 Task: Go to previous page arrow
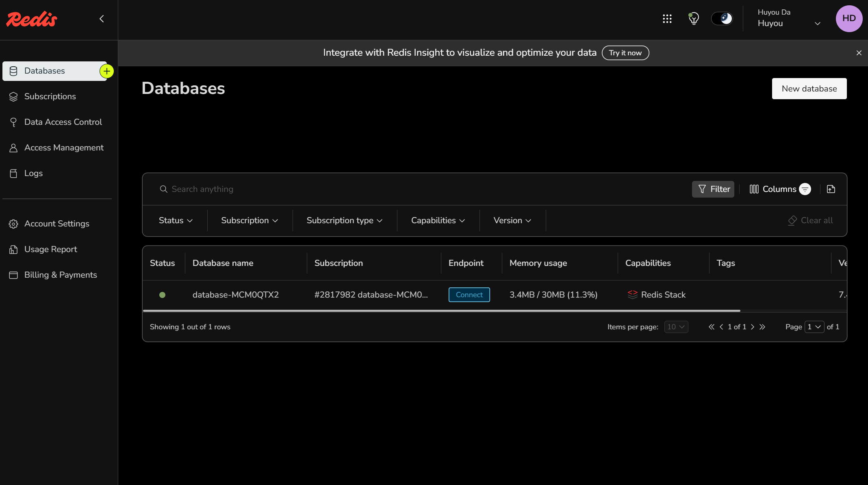pos(721,327)
